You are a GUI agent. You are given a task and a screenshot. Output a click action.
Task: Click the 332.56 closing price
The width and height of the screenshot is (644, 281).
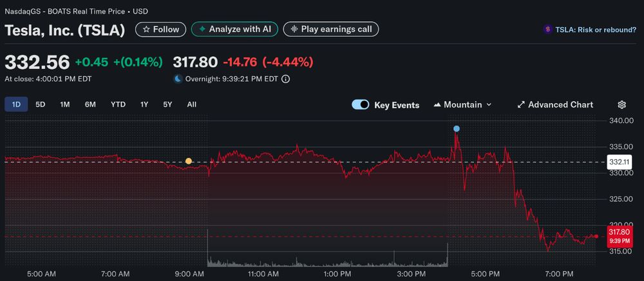point(37,63)
